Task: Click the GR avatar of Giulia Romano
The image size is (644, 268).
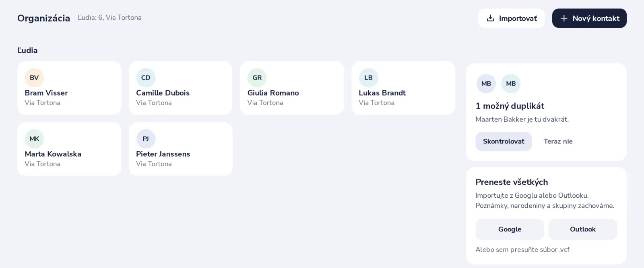Action: (257, 78)
